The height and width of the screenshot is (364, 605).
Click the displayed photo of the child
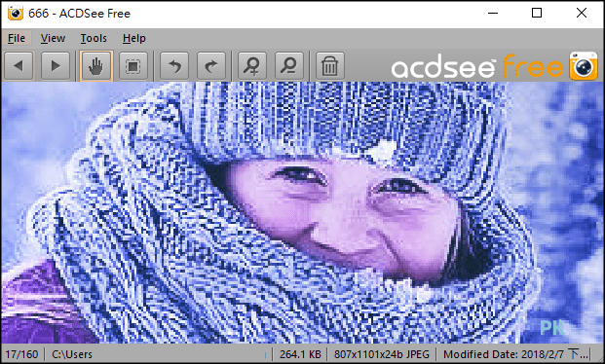click(302, 212)
